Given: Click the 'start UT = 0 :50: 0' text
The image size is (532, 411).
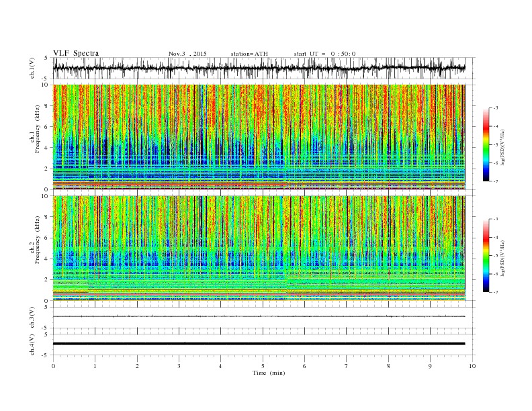Looking at the screenshot, I should 324,54.
